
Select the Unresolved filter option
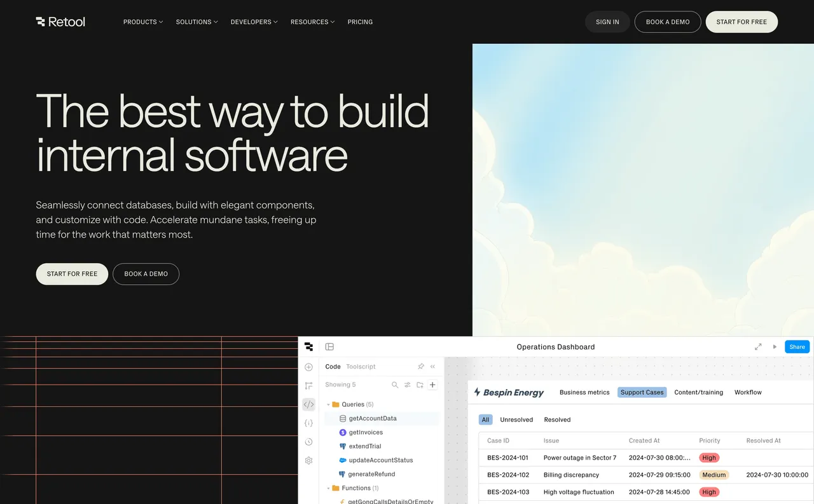[x=516, y=419]
